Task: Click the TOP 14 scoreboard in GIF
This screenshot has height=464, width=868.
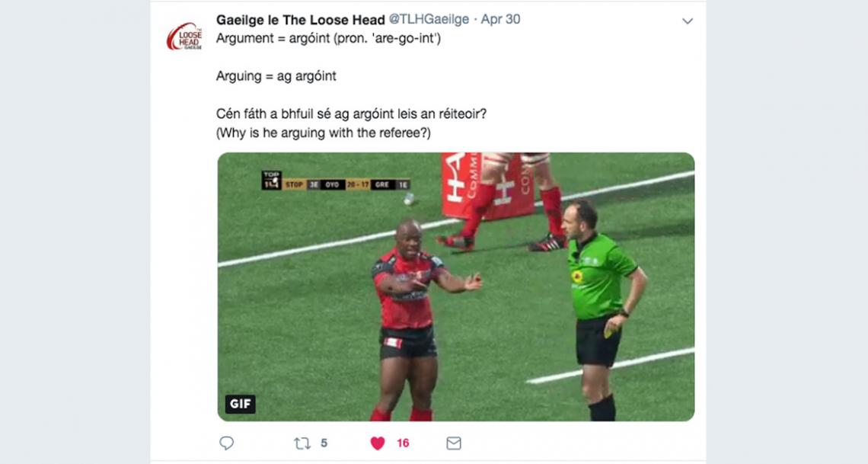Action: pos(336,181)
